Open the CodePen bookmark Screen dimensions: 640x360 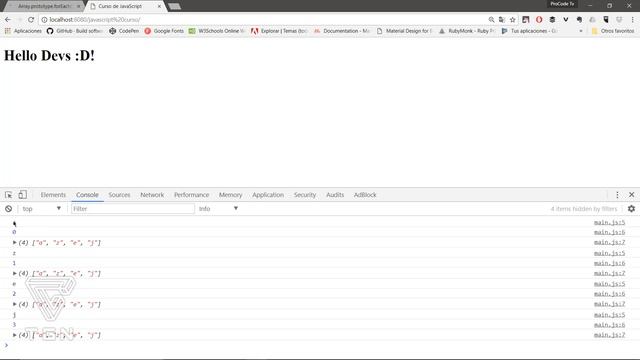(x=124, y=31)
